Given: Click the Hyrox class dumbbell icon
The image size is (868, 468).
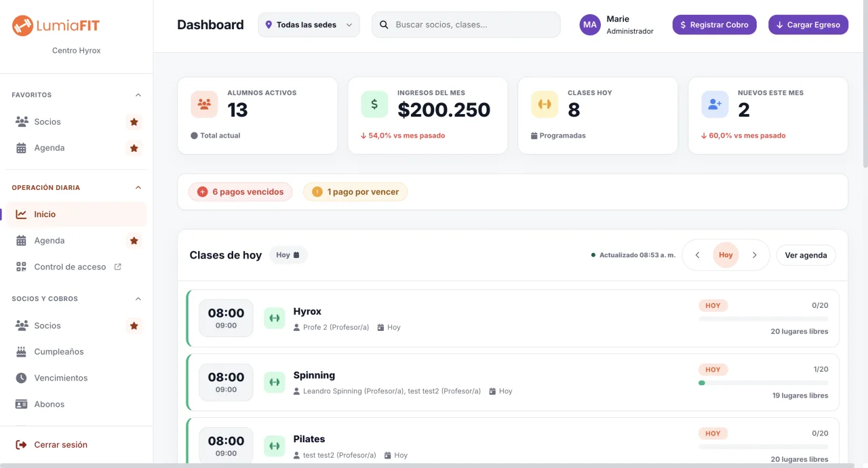Looking at the screenshot, I should (275, 318).
